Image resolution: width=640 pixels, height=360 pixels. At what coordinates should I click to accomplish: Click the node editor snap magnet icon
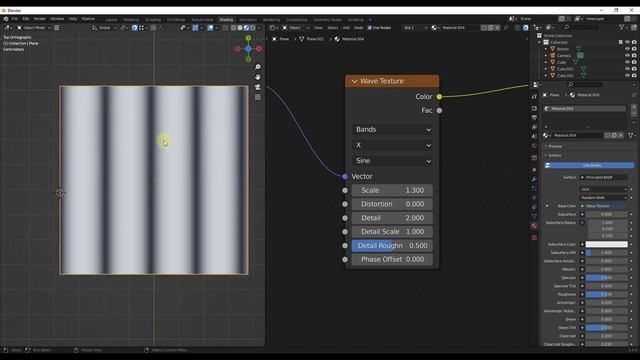[526, 28]
